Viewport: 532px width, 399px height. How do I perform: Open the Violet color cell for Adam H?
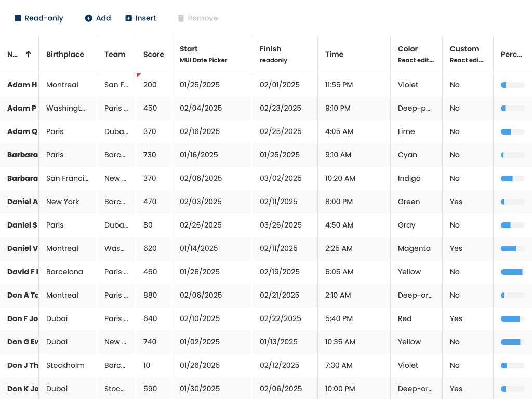pos(408,85)
